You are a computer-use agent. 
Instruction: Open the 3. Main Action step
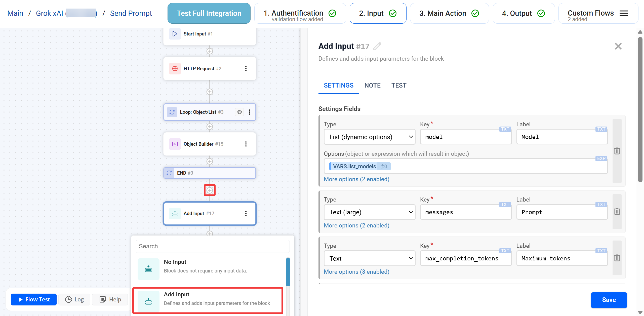[449, 13]
